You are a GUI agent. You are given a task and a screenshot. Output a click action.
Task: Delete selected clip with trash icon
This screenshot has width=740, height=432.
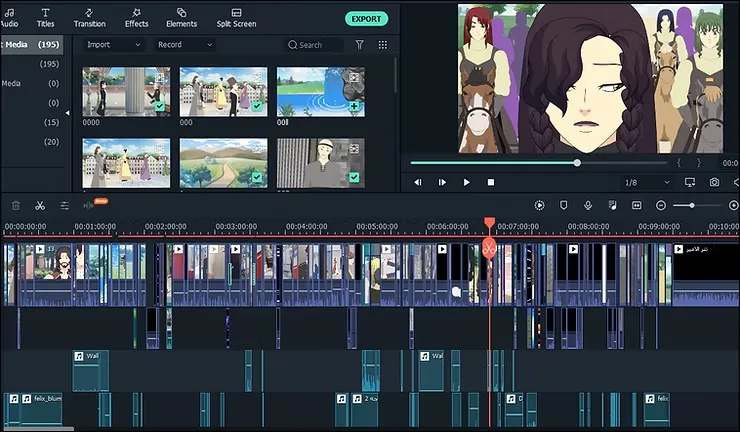click(16, 205)
